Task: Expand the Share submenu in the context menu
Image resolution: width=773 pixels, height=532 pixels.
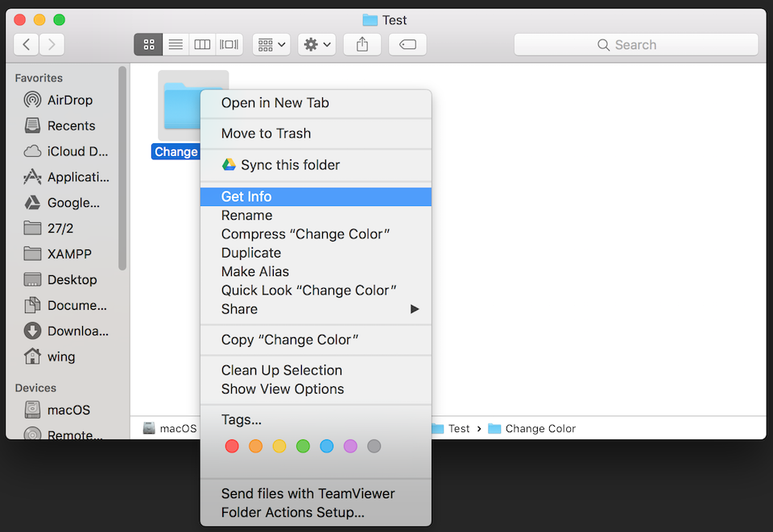Action: [322, 309]
